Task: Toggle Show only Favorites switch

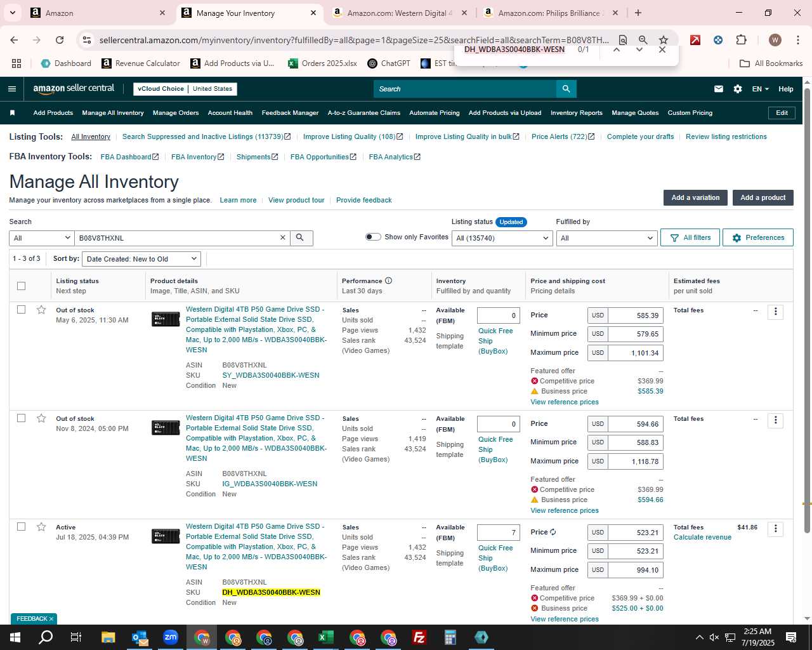Action: click(x=373, y=237)
